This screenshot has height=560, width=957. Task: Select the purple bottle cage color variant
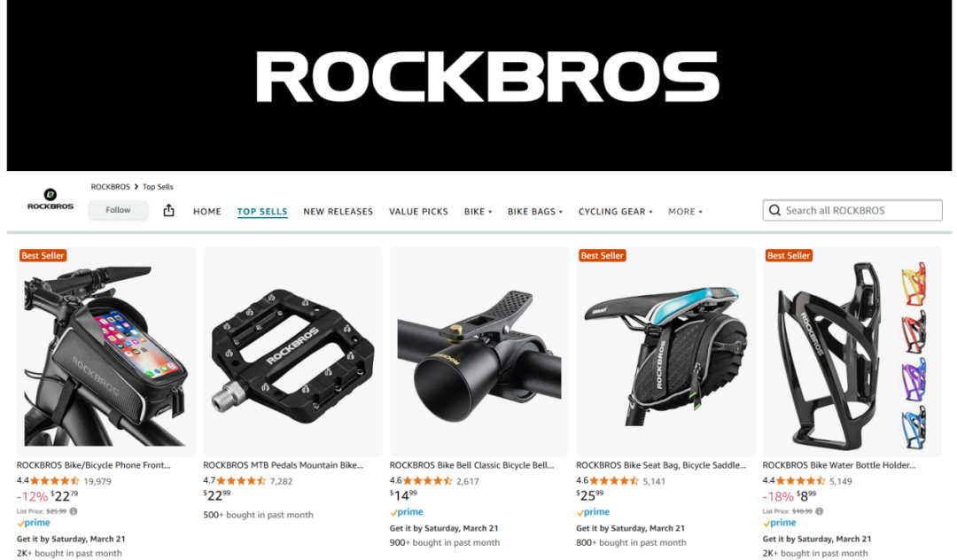(914, 378)
